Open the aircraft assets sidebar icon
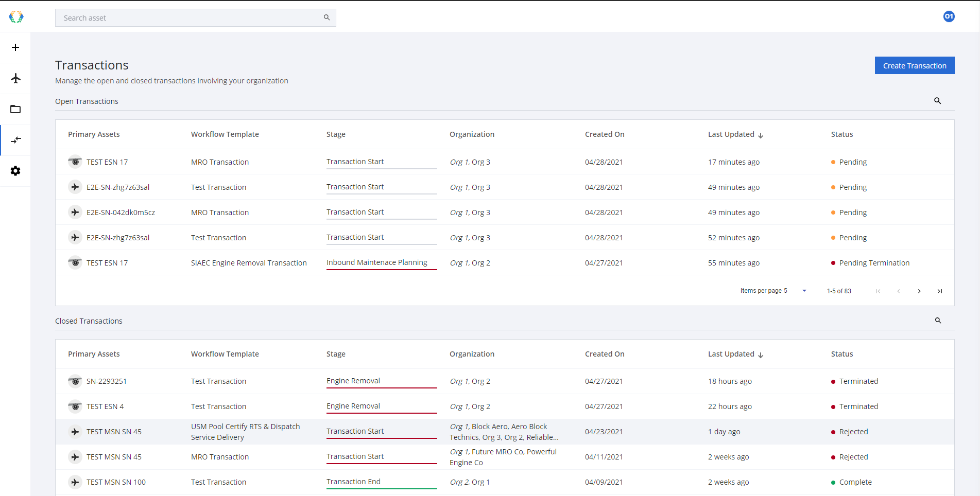Screen dimensions: 980x496 (15, 78)
